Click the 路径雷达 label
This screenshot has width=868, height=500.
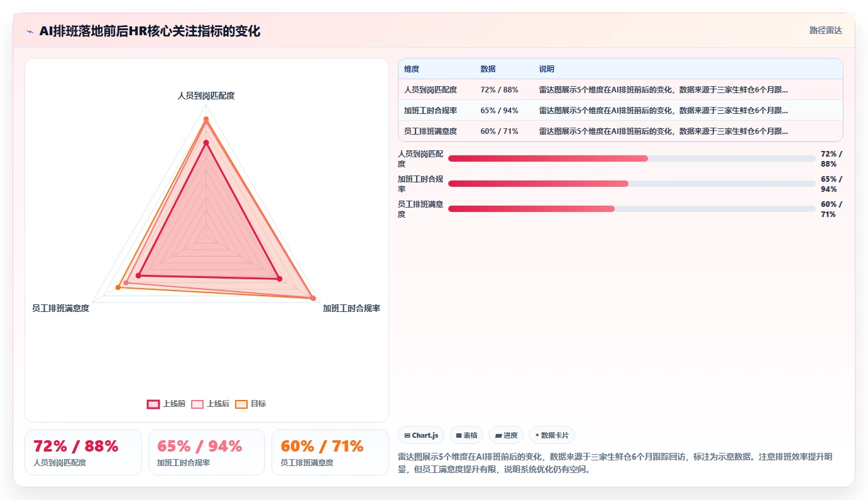(x=825, y=30)
